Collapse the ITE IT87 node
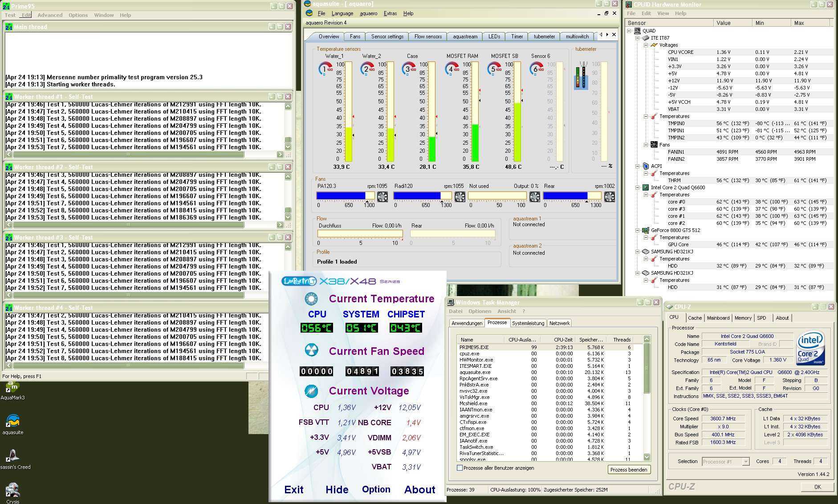This screenshot has width=838, height=504. [x=637, y=38]
